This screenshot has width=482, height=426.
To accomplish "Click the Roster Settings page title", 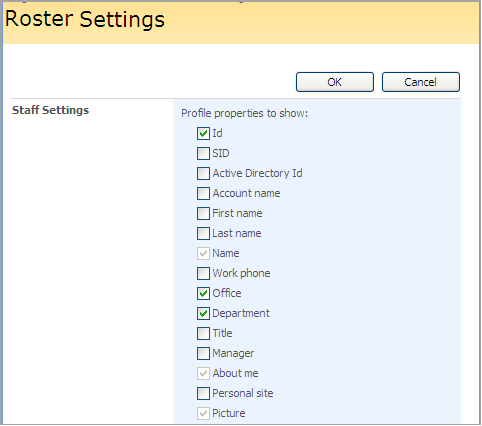I will pos(85,19).
